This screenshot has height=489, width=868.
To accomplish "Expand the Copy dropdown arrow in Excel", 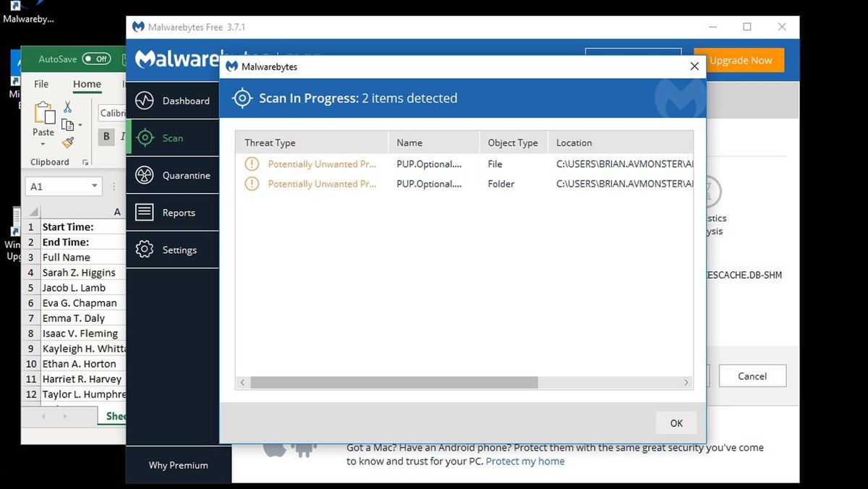I will (80, 124).
